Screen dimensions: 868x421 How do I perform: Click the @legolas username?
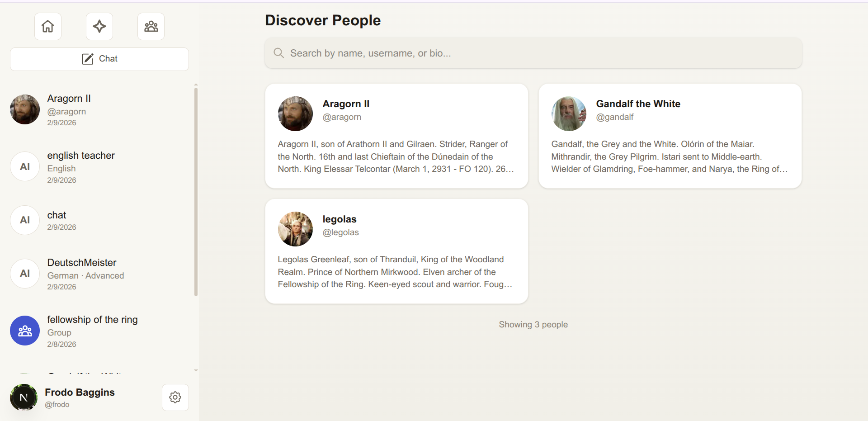pyautogui.click(x=341, y=232)
